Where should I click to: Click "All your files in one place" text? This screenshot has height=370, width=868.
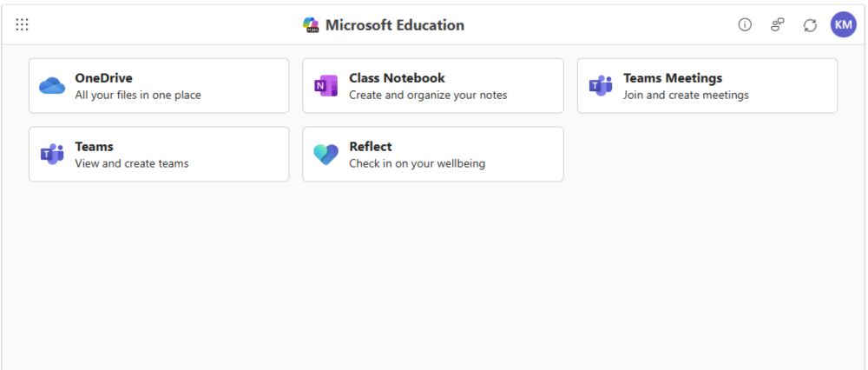coord(138,96)
